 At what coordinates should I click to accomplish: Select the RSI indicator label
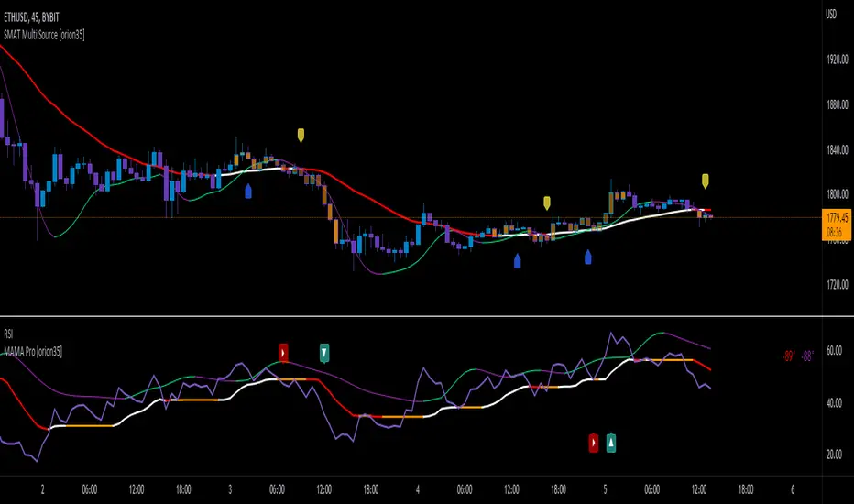click(8, 334)
